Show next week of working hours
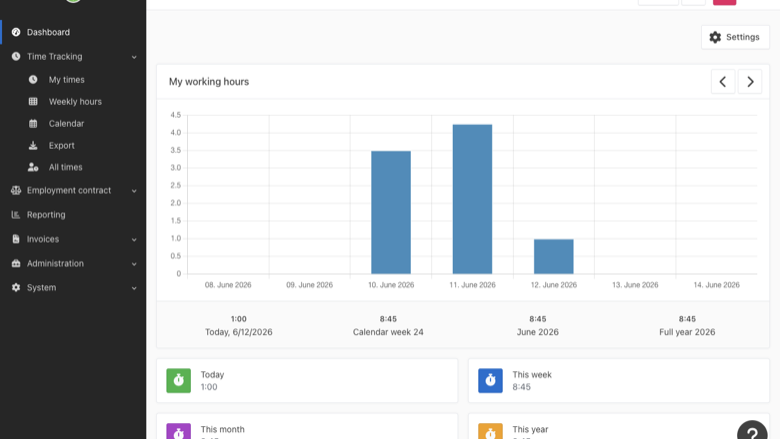The width and height of the screenshot is (780, 439). (750, 82)
